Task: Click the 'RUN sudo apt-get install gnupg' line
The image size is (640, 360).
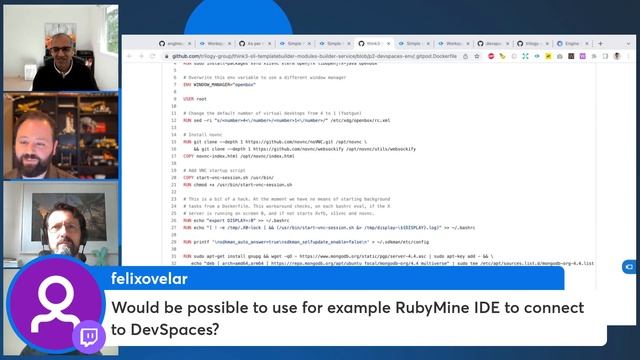Action: coord(338,256)
